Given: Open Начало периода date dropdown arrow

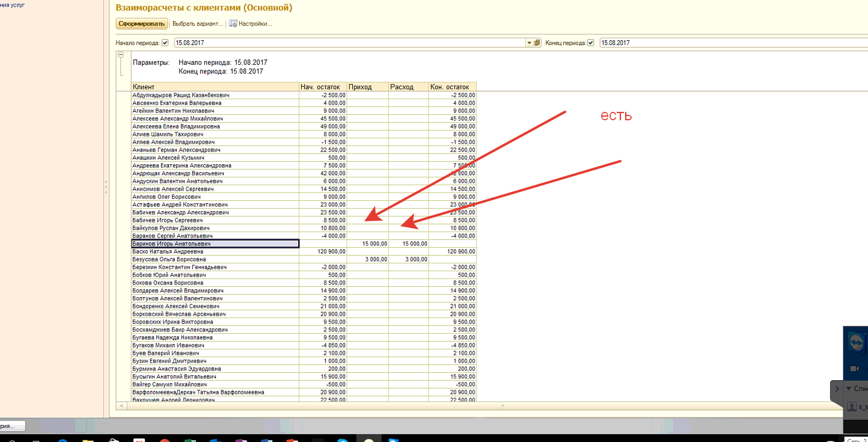Looking at the screenshot, I should click(x=530, y=43).
